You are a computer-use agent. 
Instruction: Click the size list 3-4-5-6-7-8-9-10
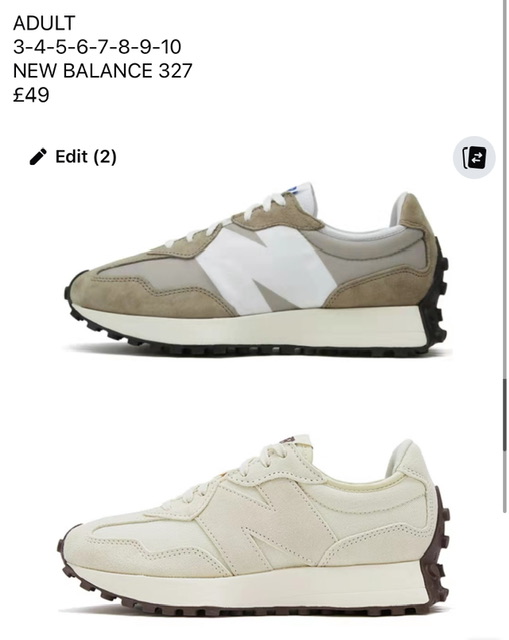[x=97, y=47]
